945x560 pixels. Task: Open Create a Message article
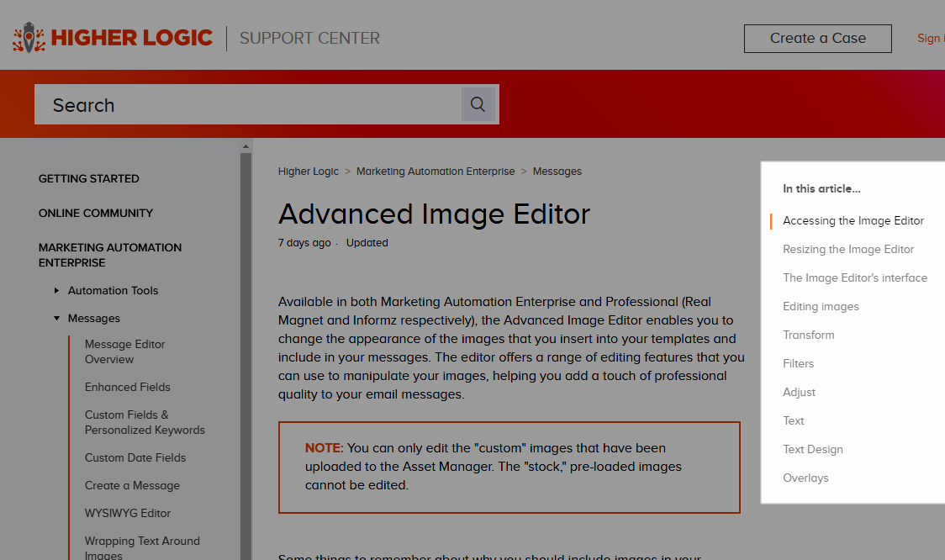coord(132,485)
